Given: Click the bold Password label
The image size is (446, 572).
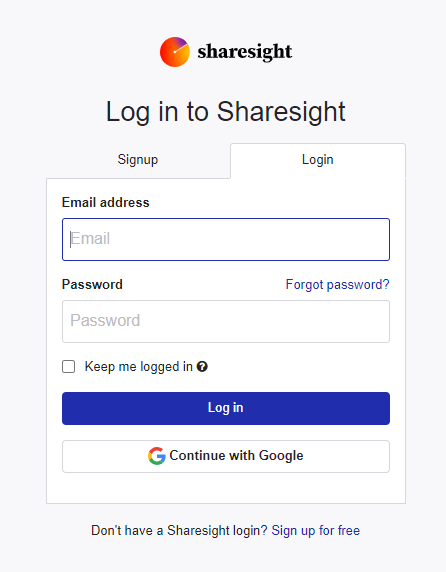Looking at the screenshot, I should [92, 285].
